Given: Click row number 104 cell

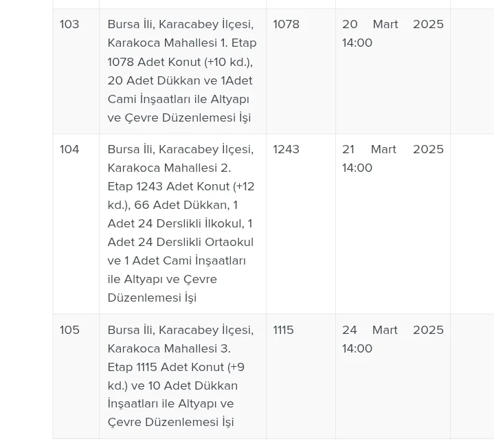Looking at the screenshot, I should 69,150.
